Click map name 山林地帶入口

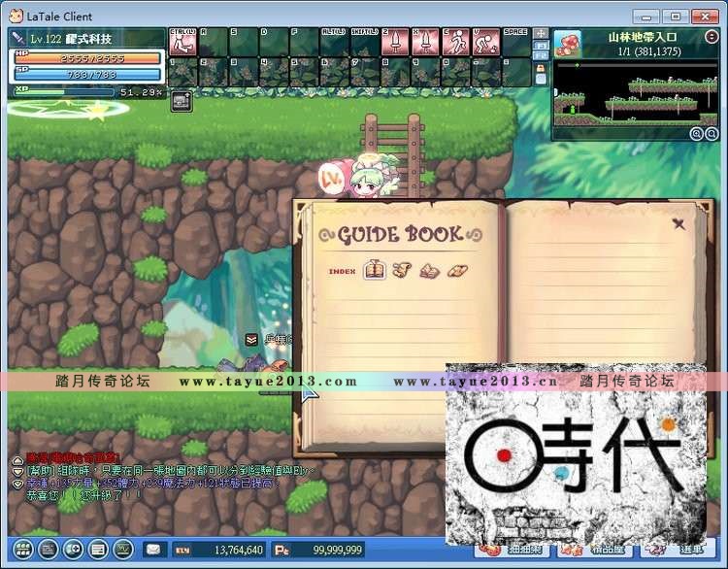(x=643, y=38)
